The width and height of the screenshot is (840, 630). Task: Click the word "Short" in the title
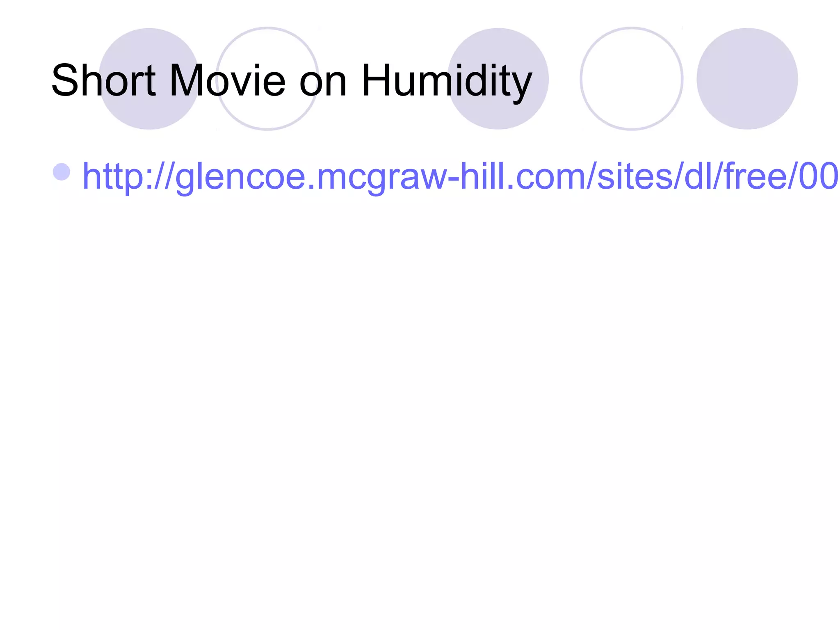tap(104, 80)
